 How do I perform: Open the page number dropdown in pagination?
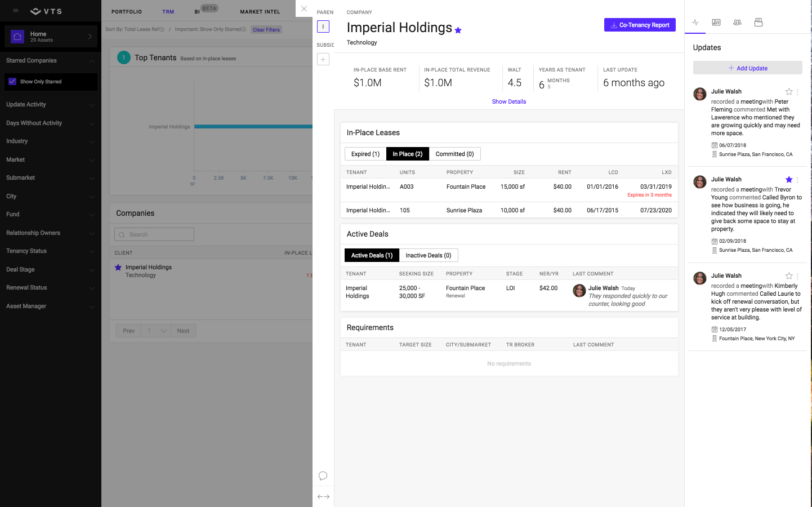click(x=156, y=331)
